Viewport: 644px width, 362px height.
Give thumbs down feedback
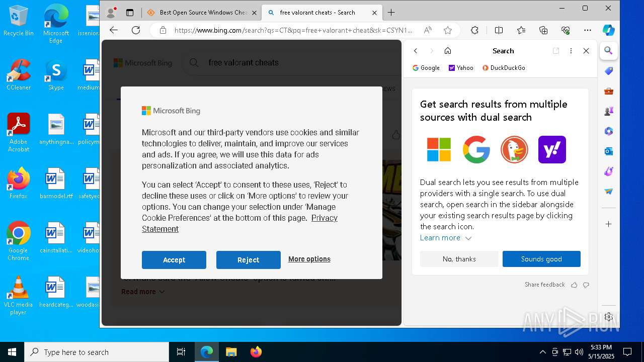click(586, 285)
